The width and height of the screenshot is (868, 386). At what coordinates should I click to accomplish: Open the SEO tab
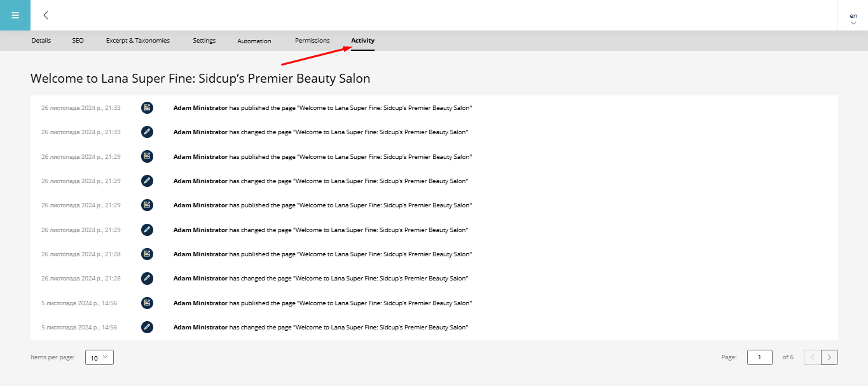[x=78, y=41]
